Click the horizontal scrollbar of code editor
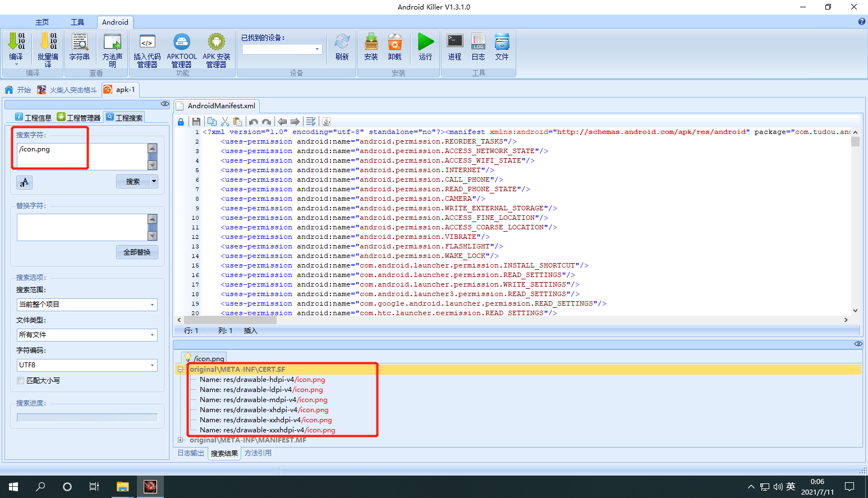Viewport: 868px width, 498px height. 512,320
